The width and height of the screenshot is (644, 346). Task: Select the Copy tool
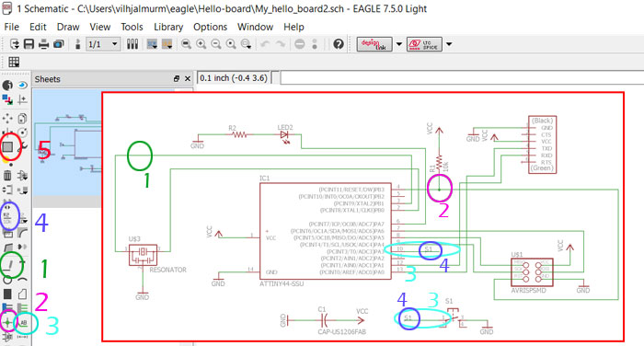pos(23,119)
